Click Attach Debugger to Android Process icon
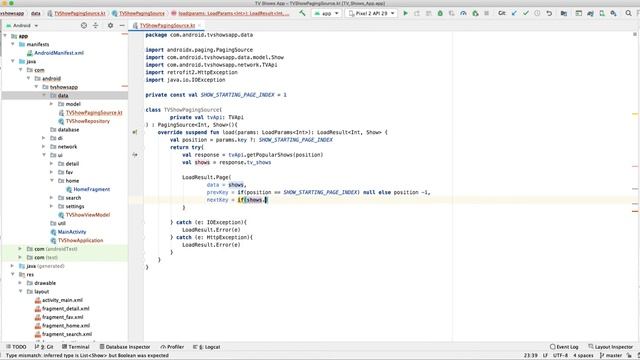640x360 pixels. 476,13
